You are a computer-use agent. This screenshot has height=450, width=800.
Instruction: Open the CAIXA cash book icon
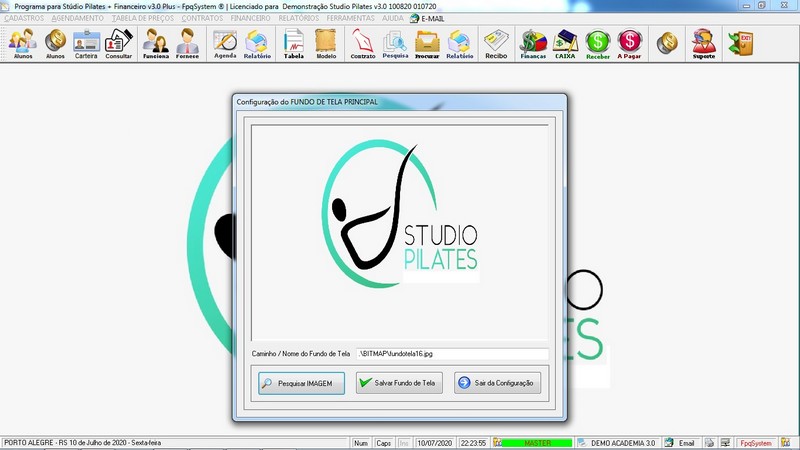(x=565, y=44)
